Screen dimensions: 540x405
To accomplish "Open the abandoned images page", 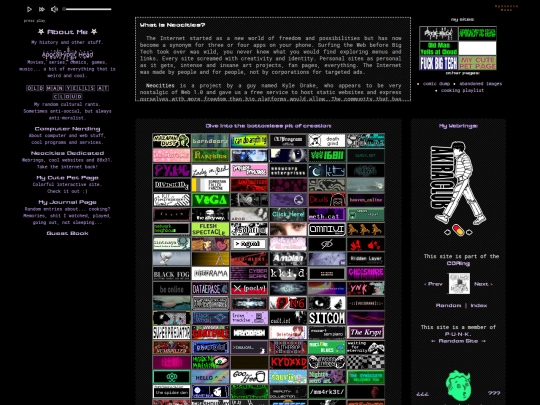I will tap(480, 84).
